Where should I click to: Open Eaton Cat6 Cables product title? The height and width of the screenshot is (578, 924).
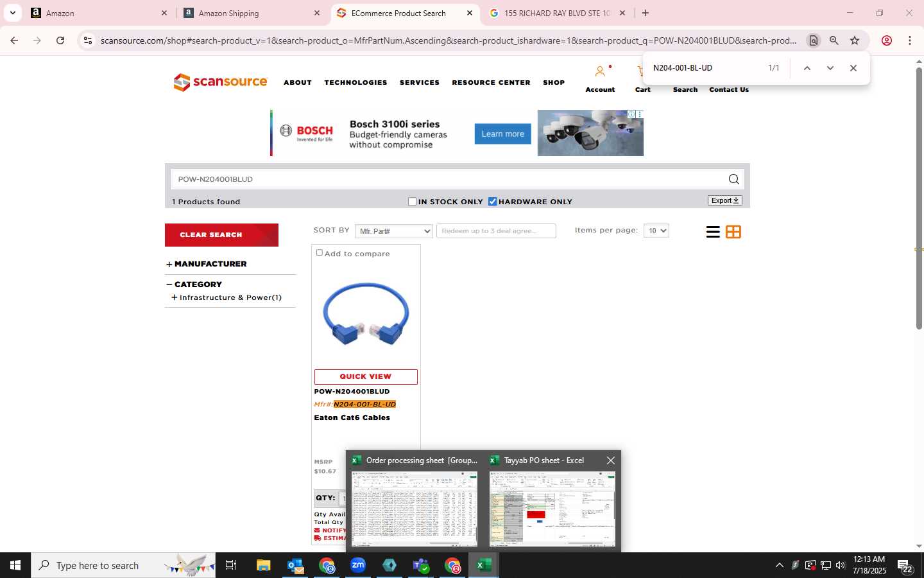352,417
